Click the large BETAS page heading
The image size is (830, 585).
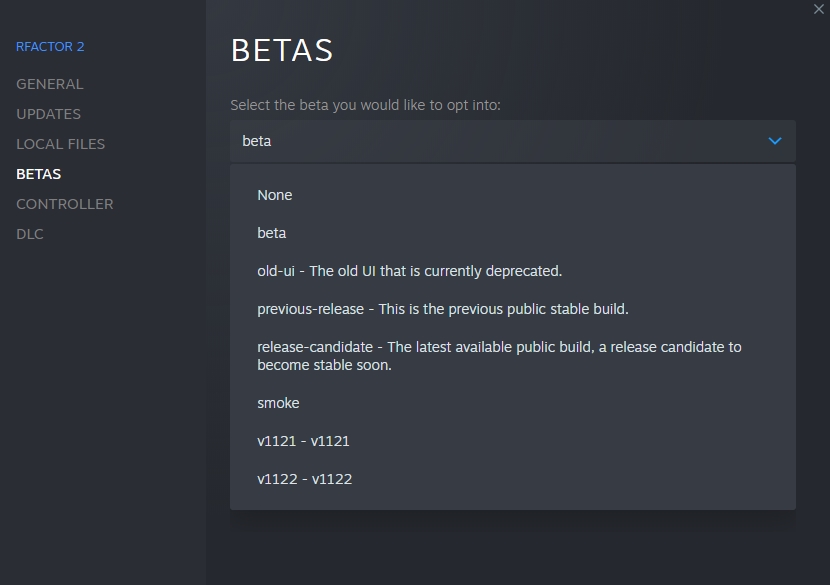pyautogui.click(x=282, y=50)
